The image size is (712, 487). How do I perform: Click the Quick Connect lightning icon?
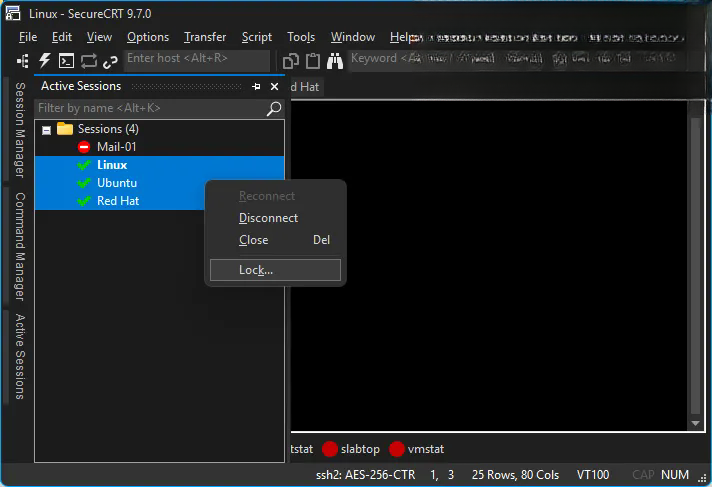tap(44, 60)
